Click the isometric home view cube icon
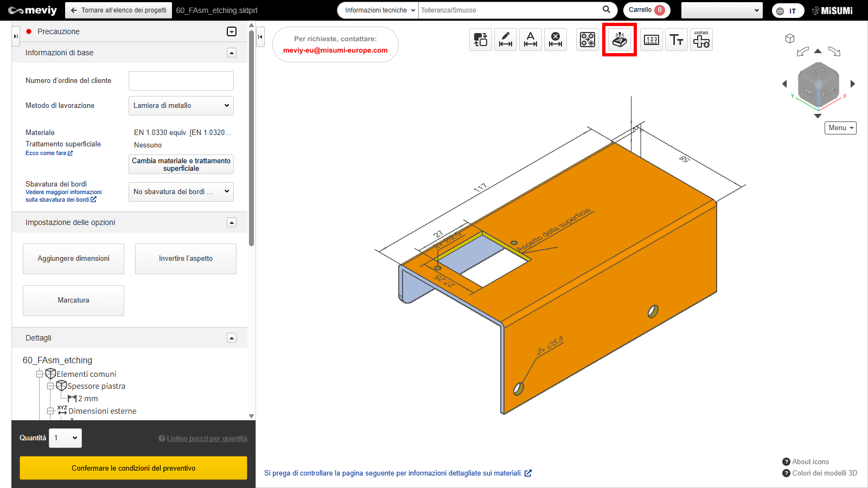 [x=790, y=38]
